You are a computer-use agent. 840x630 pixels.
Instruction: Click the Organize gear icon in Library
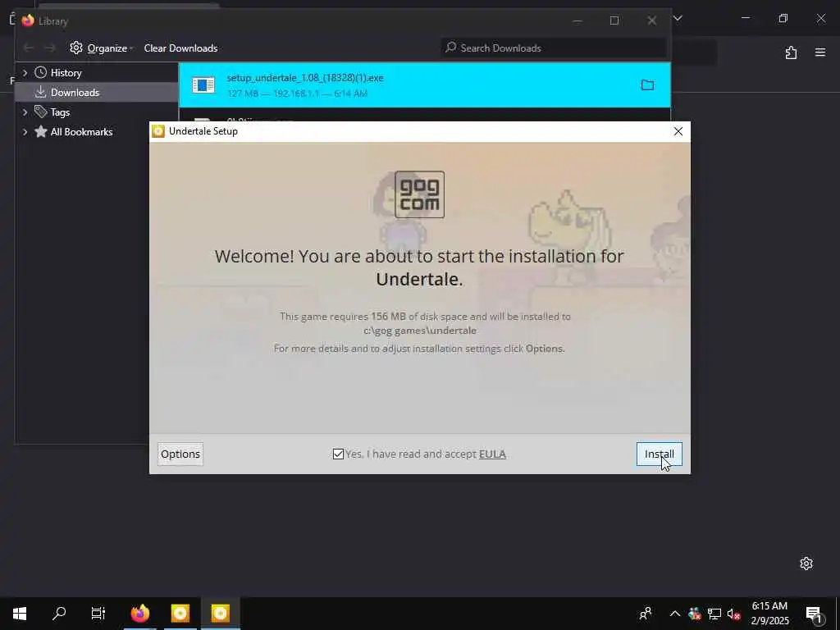pyautogui.click(x=76, y=48)
